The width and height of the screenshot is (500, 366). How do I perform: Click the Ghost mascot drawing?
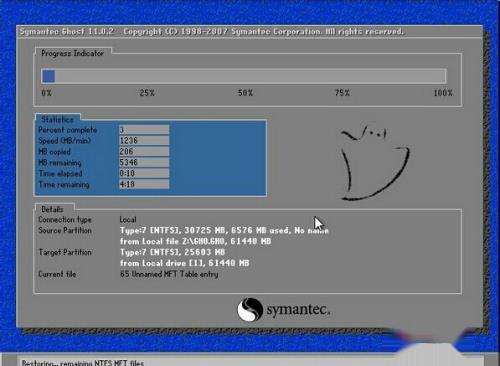tap(375, 163)
